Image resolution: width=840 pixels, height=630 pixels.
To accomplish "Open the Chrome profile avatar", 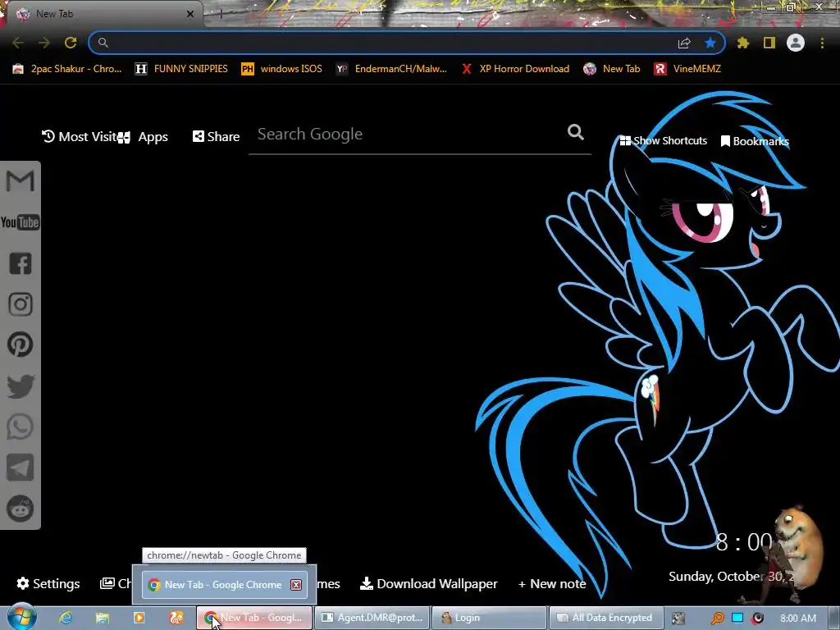I will (x=796, y=43).
